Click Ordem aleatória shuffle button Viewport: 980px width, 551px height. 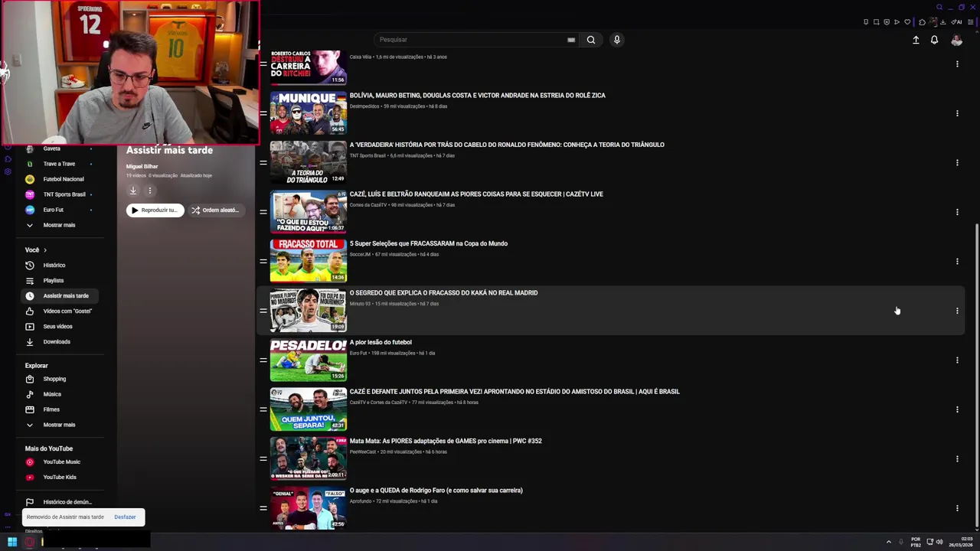217,210
